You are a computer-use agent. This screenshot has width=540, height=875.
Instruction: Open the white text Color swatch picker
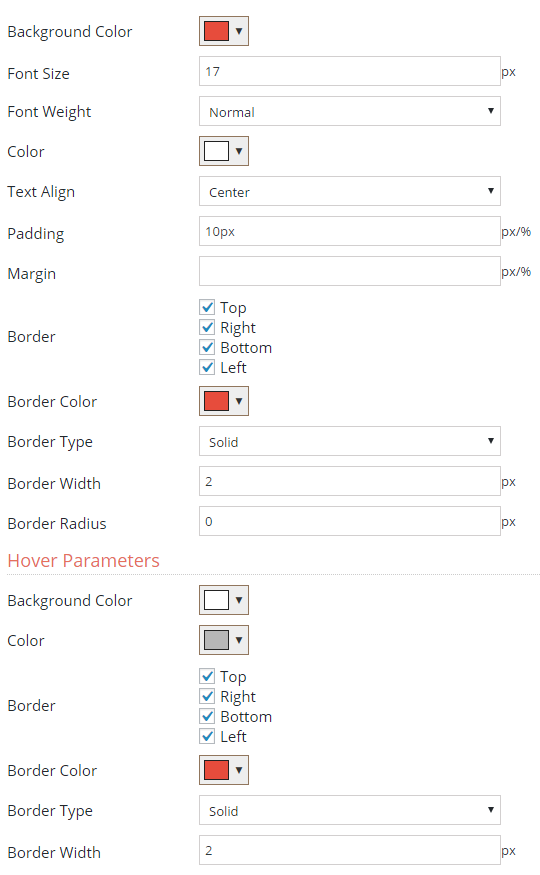tap(224, 151)
